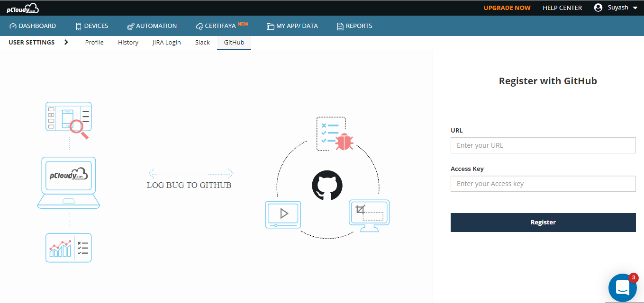Click the Register with GitHub heading

(548, 81)
